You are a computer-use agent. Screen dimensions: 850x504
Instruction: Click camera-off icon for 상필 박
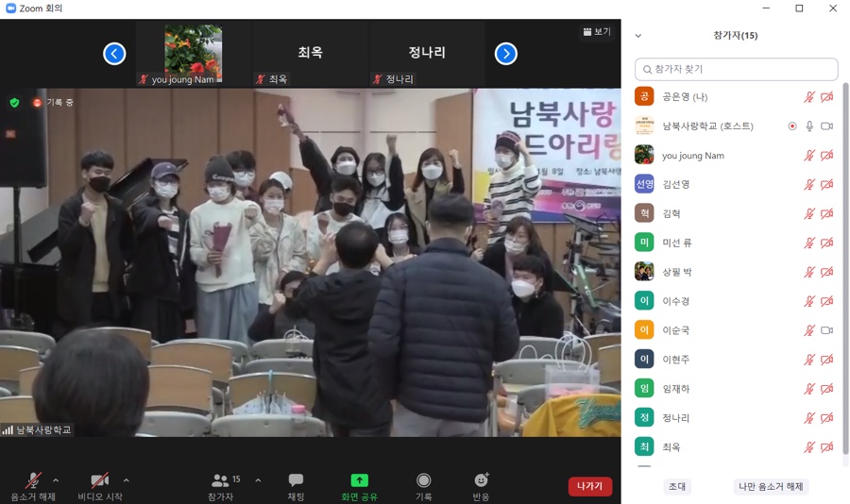coord(826,272)
